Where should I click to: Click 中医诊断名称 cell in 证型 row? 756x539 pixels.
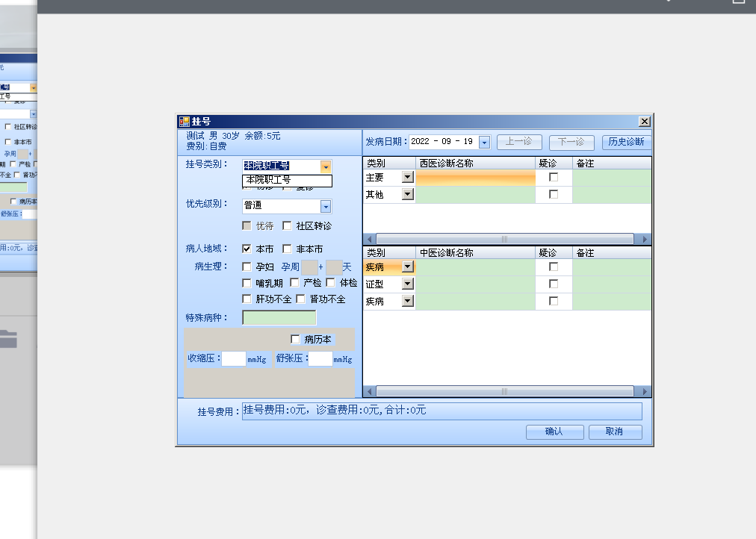click(475, 284)
